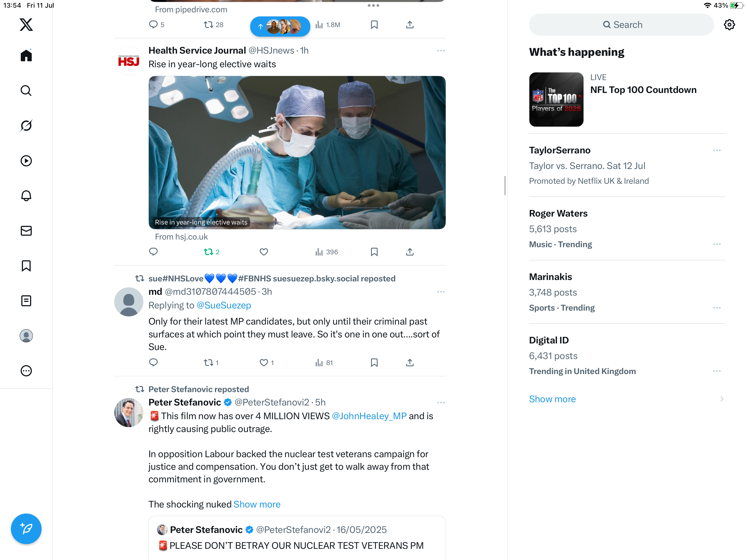747x560 pixels.
Task: Undo repost on HSJ elective waits post
Action: [x=211, y=252]
